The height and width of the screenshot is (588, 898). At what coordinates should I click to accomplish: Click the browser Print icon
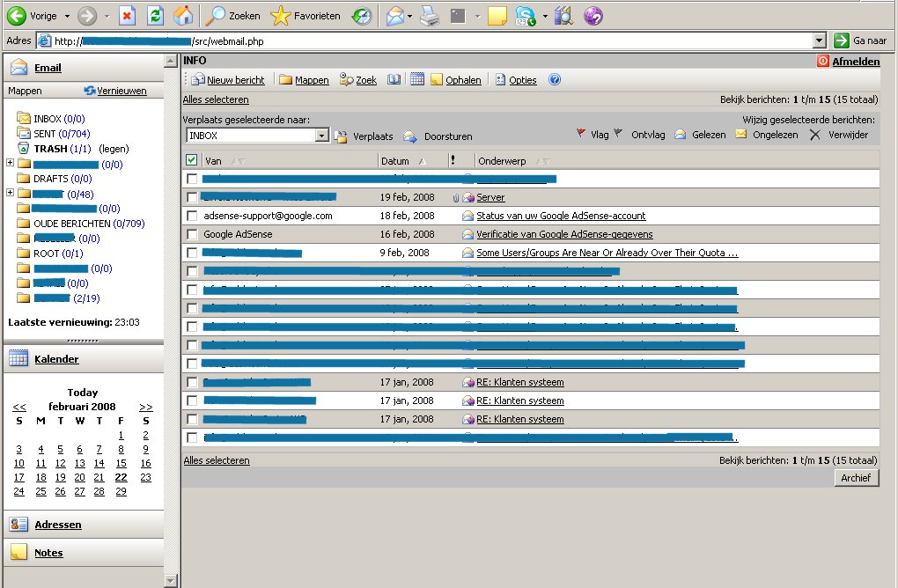pos(430,16)
